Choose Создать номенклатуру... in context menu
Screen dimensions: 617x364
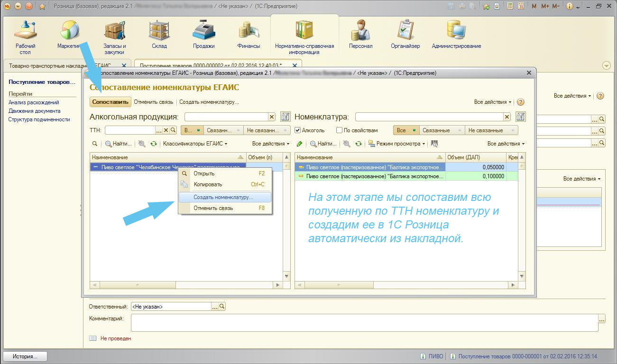coord(225,197)
